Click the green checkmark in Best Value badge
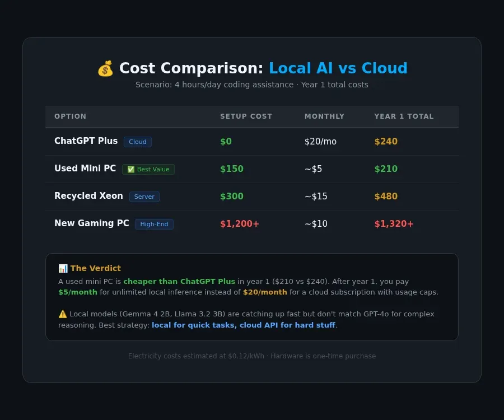 [x=131, y=169]
